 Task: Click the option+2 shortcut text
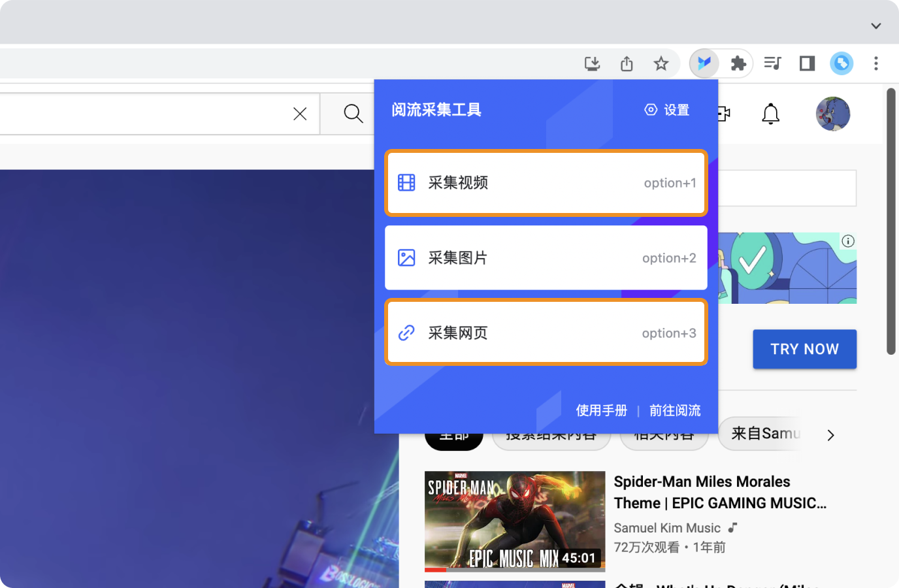[x=669, y=258]
